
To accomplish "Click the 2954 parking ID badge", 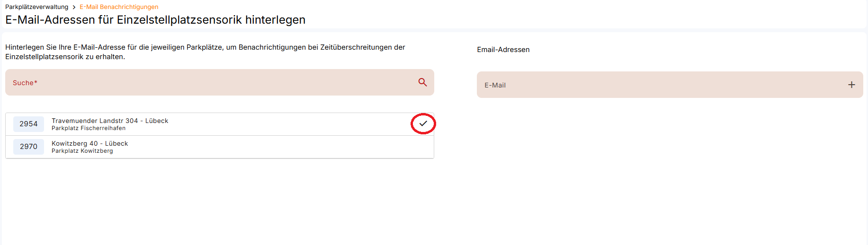I will 28,124.
